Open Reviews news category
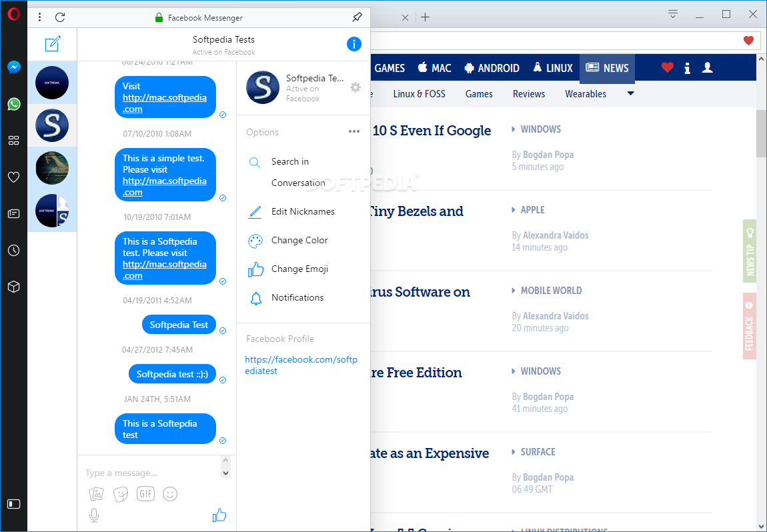This screenshot has width=767, height=532. (529, 94)
